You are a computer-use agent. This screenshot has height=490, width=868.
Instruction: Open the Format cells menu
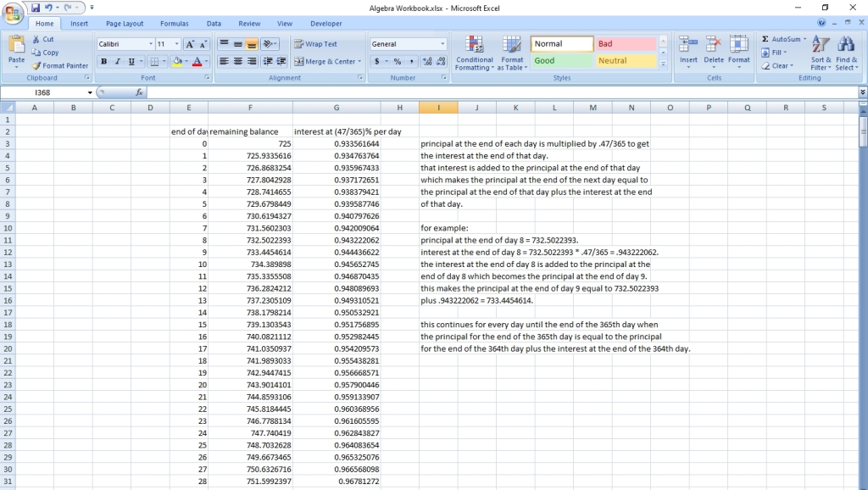coord(739,53)
